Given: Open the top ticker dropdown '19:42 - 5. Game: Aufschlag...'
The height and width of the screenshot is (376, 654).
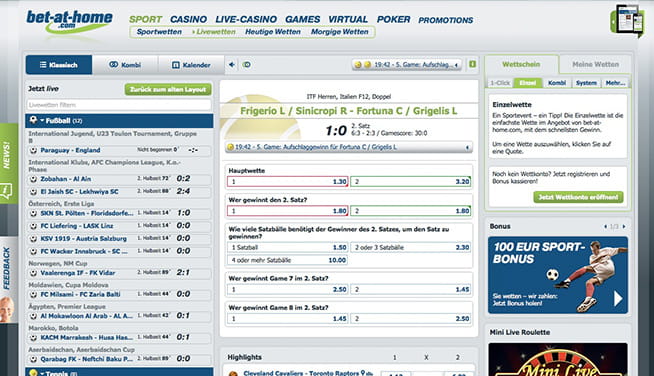Looking at the screenshot, I should pos(407,65).
